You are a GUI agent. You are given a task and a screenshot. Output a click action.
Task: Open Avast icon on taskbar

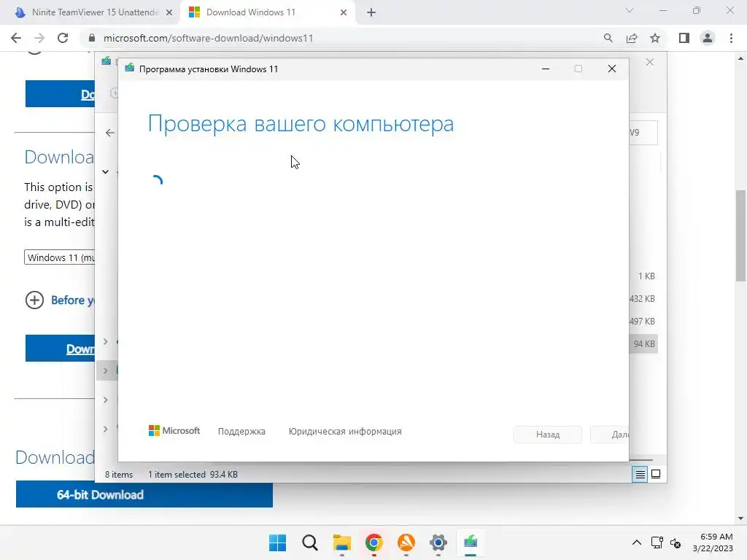(x=406, y=542)
